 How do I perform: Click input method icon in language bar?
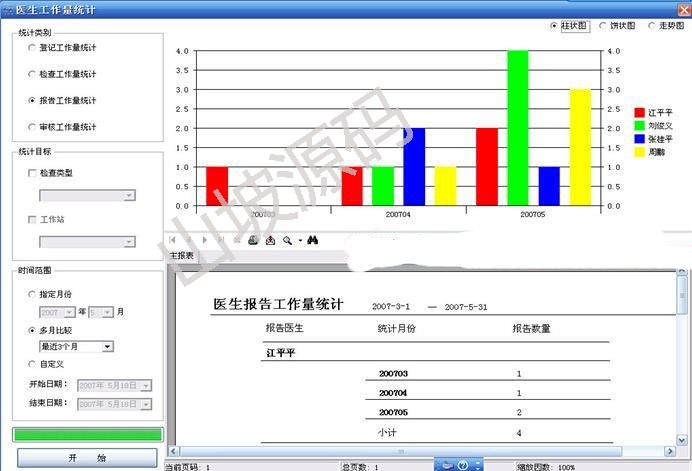point(447,465)
